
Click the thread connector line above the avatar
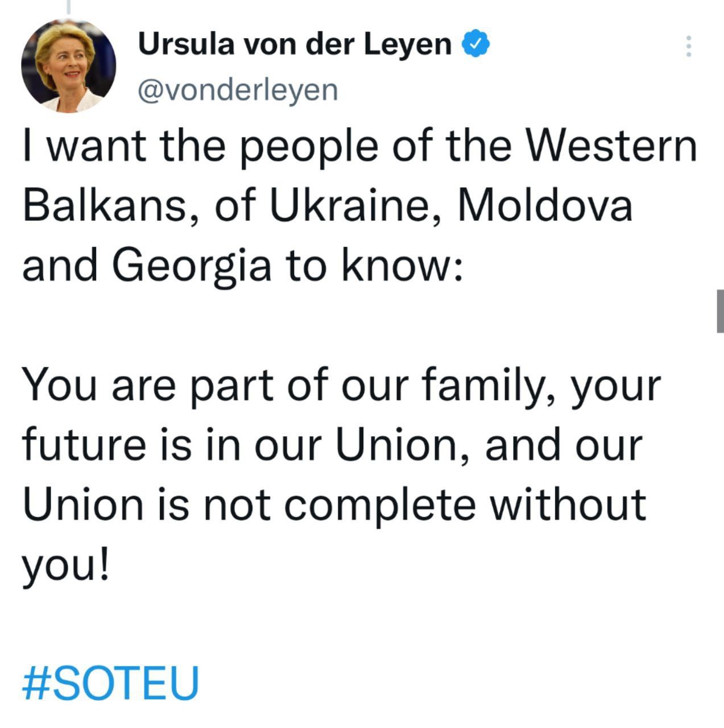point(68,7)
